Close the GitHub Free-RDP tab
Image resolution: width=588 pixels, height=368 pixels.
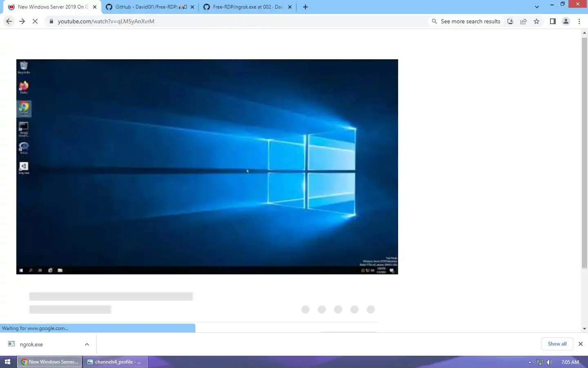click(192, 7)
